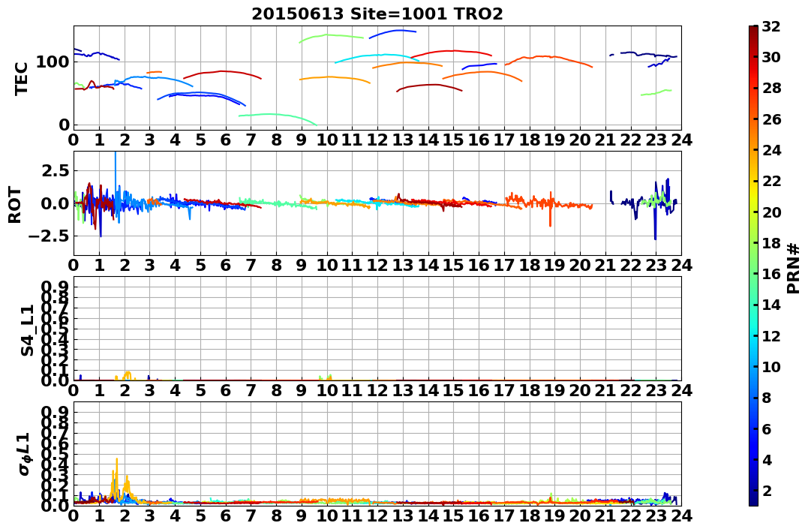This screenshot has width=808, height=532.
Task: Click the plot title '20150613 Site=1001 TRO2'
Action: (x=377, y=14)
